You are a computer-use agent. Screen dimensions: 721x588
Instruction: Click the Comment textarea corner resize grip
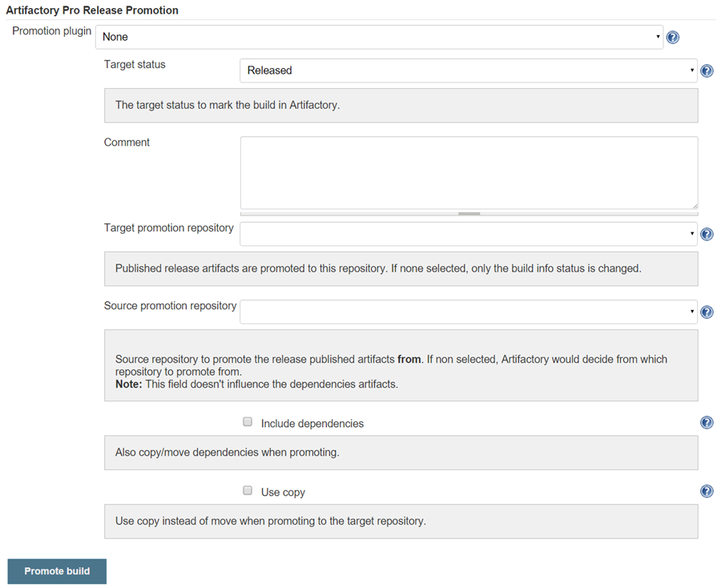[x=695, y=206]
